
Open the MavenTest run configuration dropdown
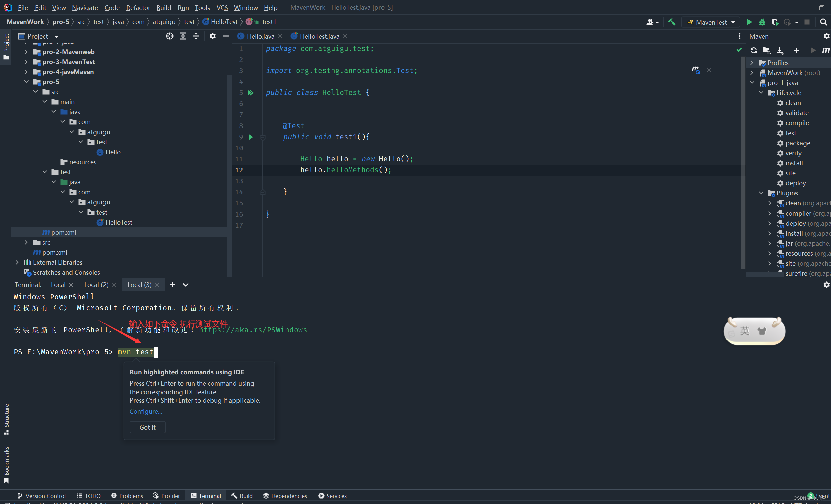(711, 22)
